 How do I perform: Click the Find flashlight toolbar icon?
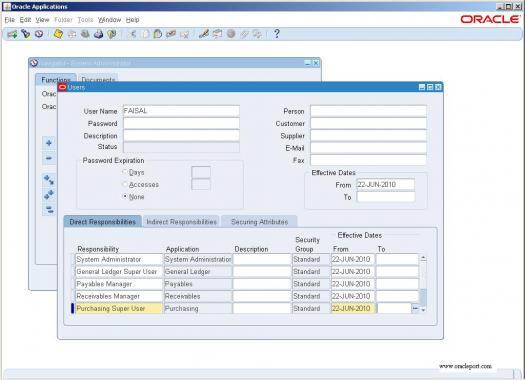tap(26, 34)
